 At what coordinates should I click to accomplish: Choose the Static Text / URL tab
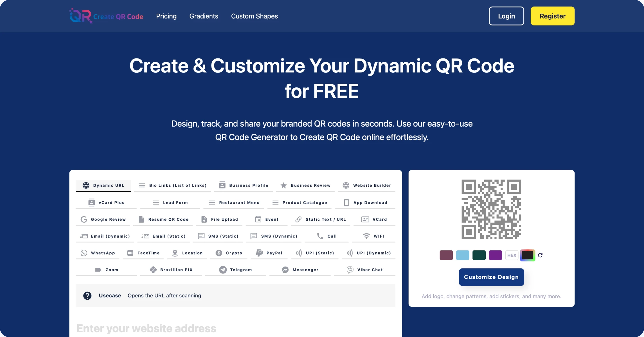[x=321, y=219]
